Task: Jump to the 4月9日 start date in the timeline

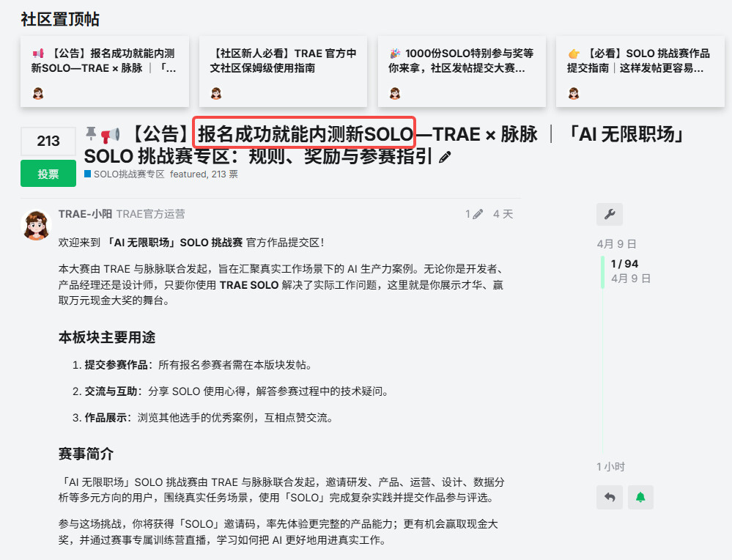Action: coord(616,243)
